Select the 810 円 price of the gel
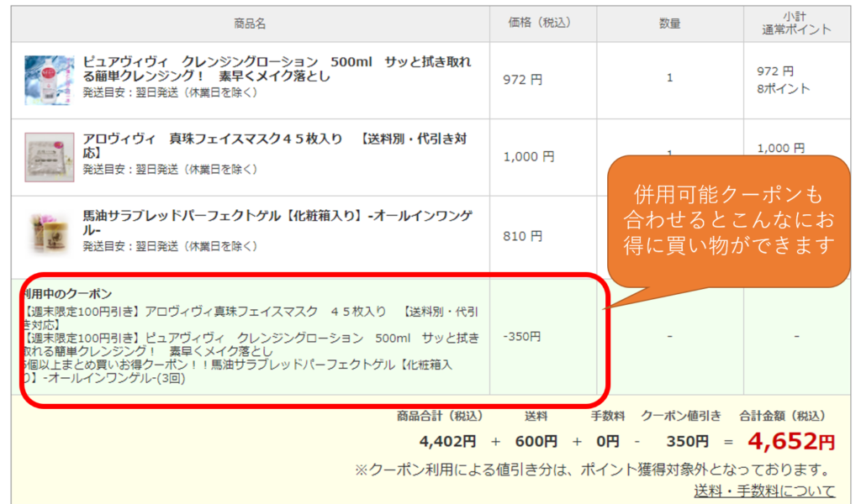The image size is (861, 504). point(522,236)
